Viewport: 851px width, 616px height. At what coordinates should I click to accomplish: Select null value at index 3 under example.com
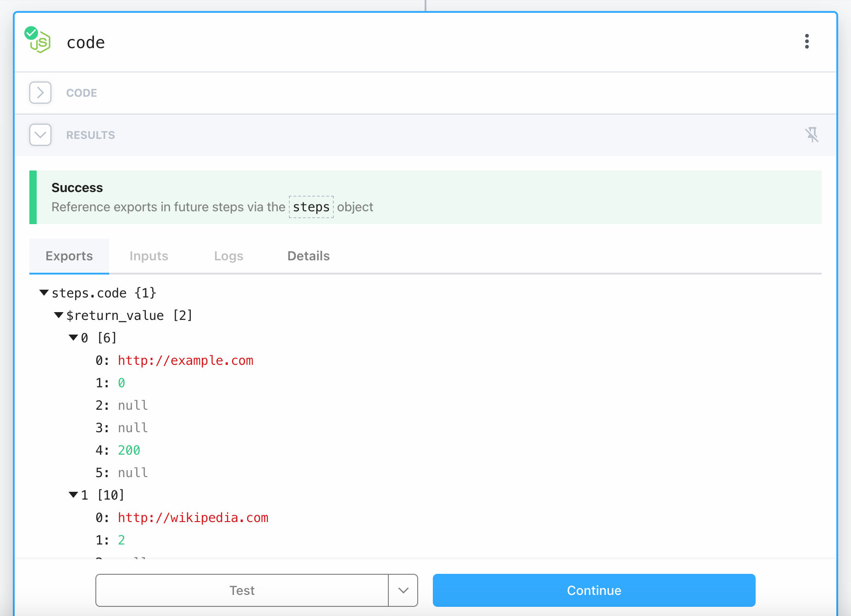(133, 428)
